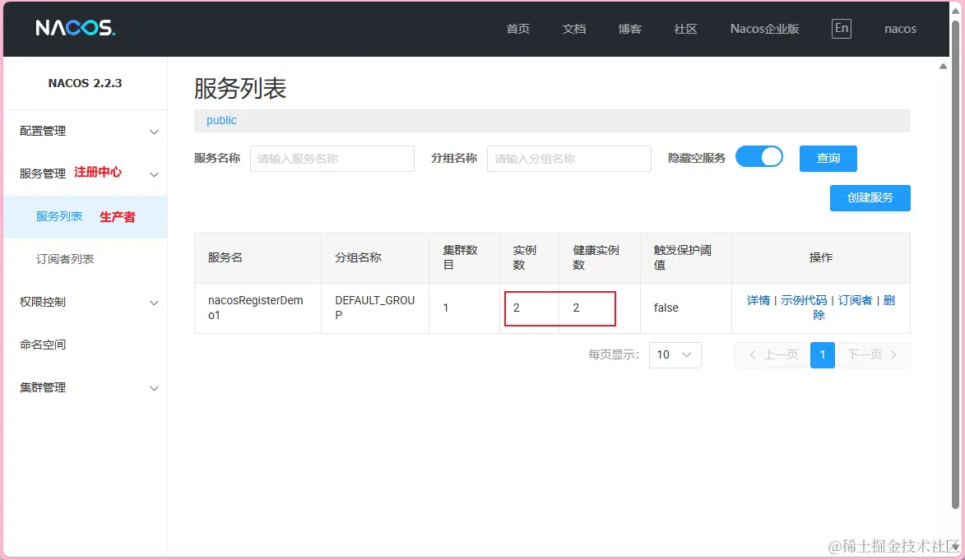This screenshot has width=965, height=560.
Task: Open the 每页显示 page size dropdown
Action: (x=675, y=355)
